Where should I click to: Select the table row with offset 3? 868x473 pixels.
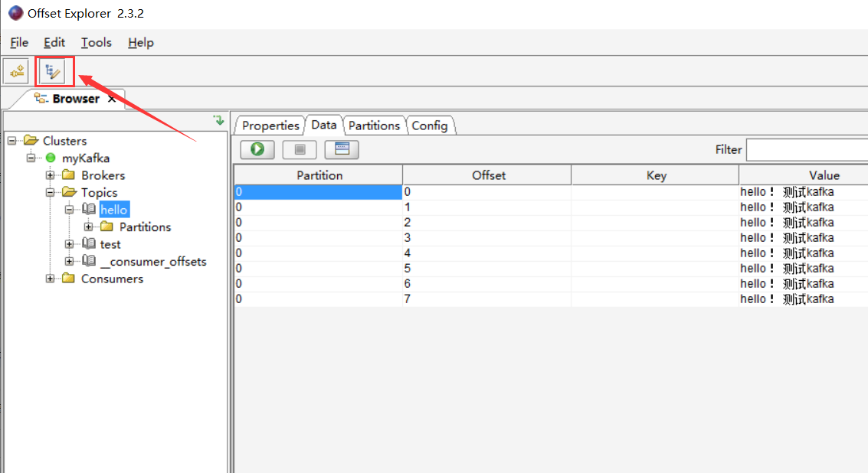[x=551, y=238]
